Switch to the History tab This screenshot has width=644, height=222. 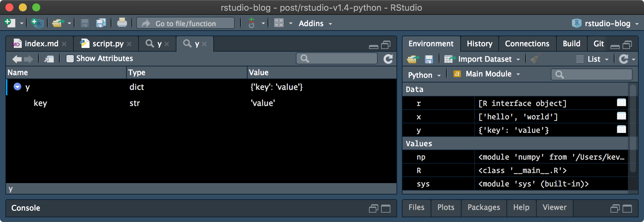[479, 44]
